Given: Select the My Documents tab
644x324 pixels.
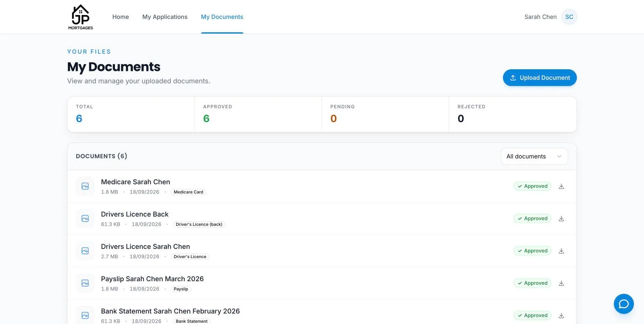Looking at the screenshot, I should pyautogui.click(x=222, y=17).
